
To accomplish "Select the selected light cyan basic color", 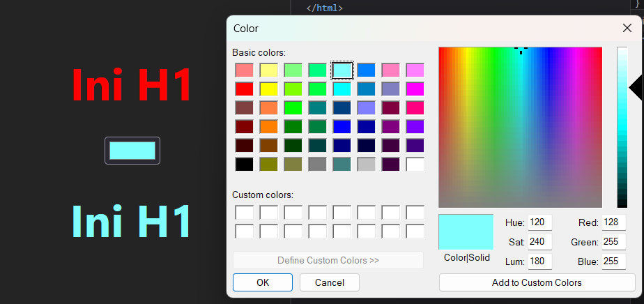I will coord(342,70).
